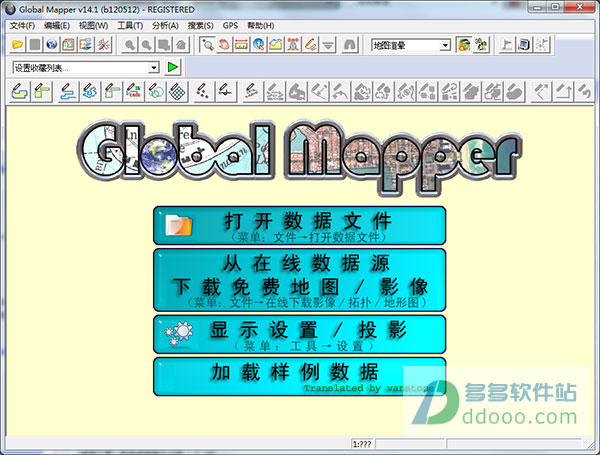Click the 显示设置/投影 button
This screenshot has width=600, height=455.
click(x=300, y=334)
